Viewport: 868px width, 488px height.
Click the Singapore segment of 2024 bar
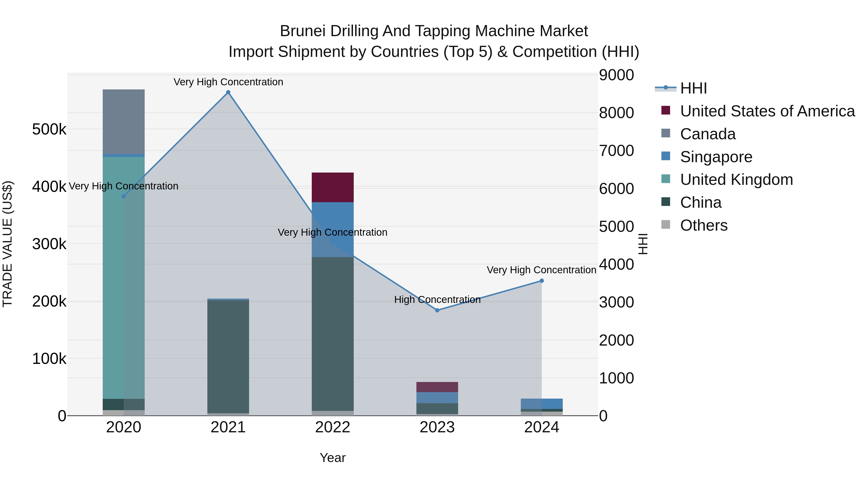[x=542, y=404]
